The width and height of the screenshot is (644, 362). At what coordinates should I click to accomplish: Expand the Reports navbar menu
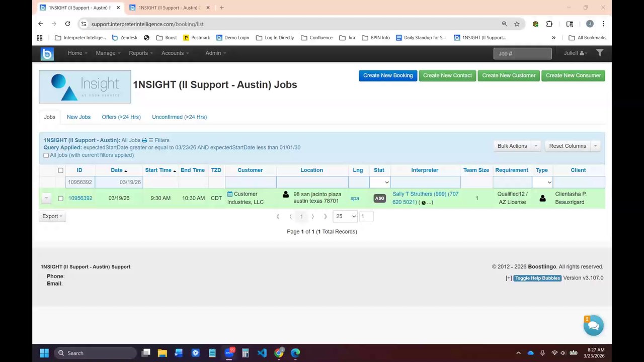point(141,53)
